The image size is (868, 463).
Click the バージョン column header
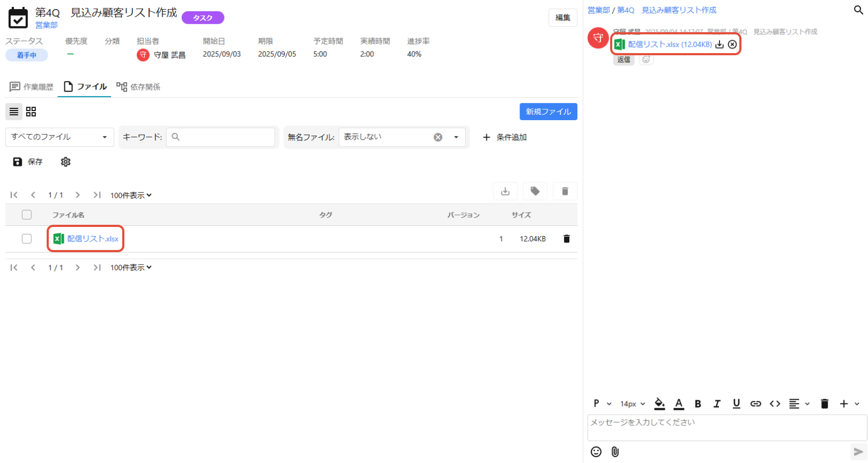(464, 215)
